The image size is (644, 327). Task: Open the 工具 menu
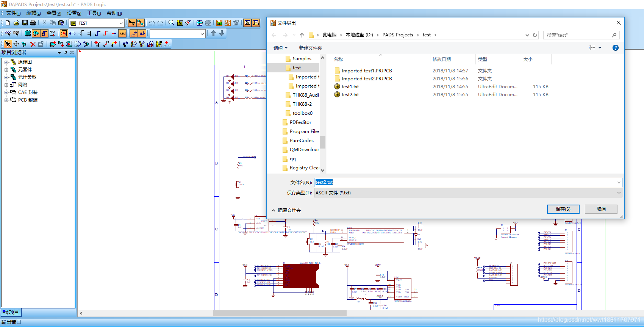(94, 13)
